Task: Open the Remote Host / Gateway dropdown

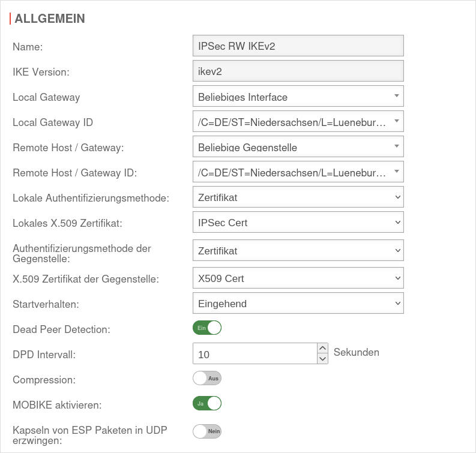Action: click(x=298, y=147)
